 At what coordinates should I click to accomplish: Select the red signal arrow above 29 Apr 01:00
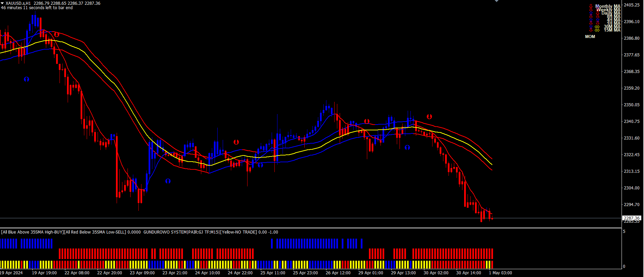coord(367,121)
